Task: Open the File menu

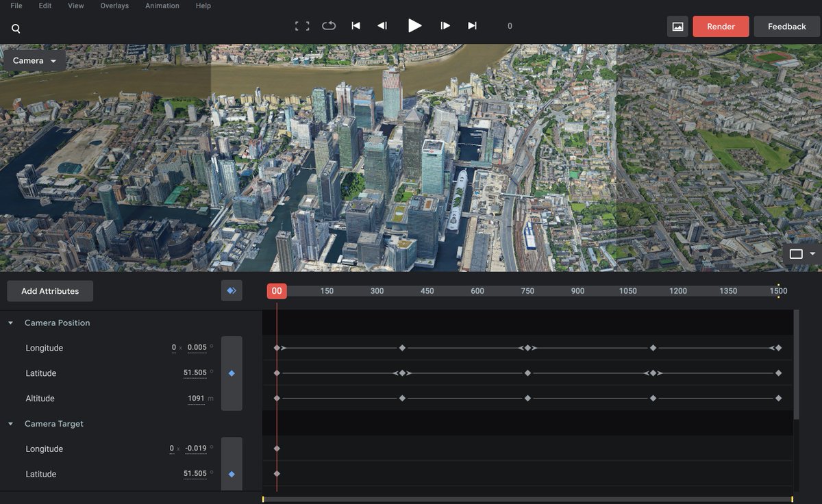Action: (x=16, y=5)
